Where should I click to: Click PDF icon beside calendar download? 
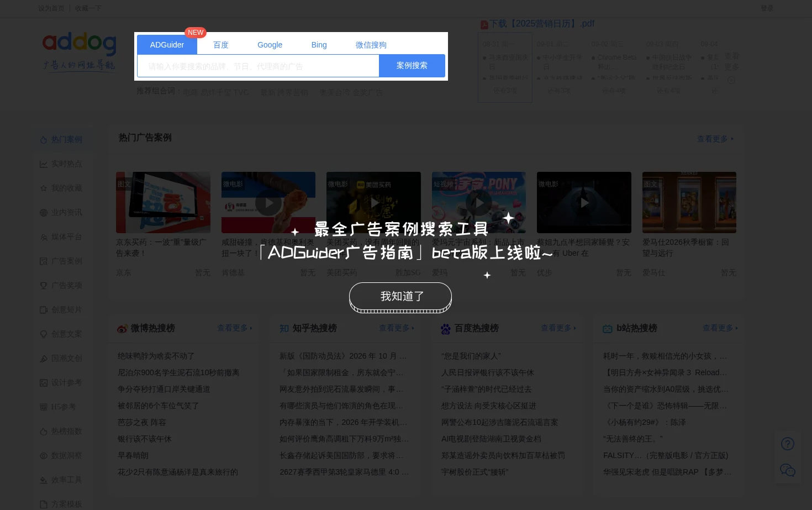coord(484,25)
